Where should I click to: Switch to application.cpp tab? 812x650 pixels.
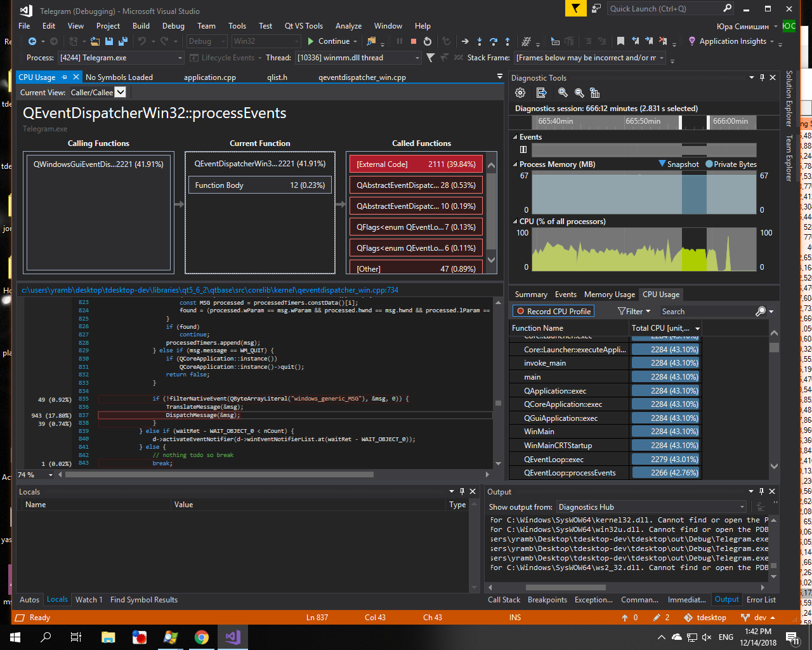(210, 77)
